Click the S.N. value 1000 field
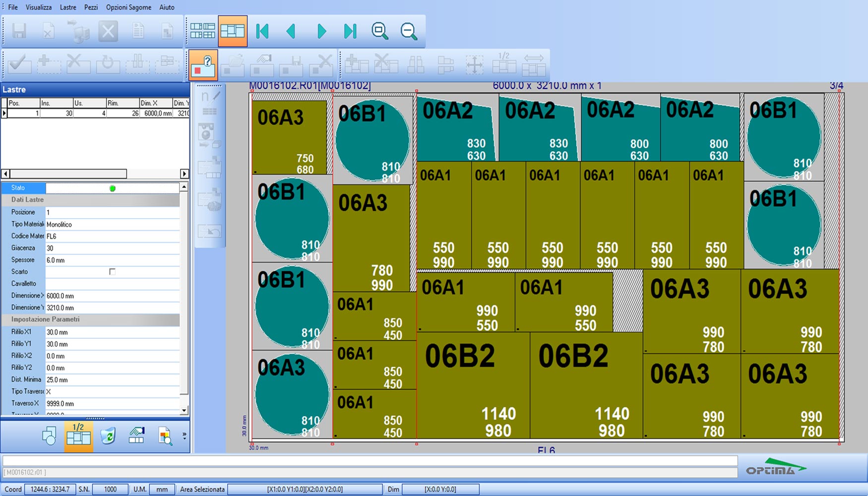This screenshot has width=868, height=496. click(x=110, y=489)
